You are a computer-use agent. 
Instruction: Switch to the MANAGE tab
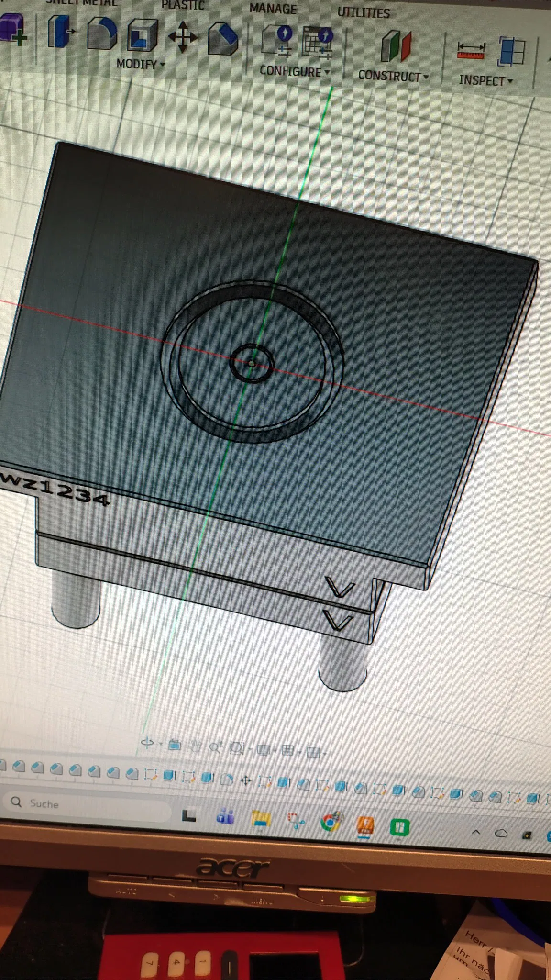pyautogui.click(x=273, y=9)
